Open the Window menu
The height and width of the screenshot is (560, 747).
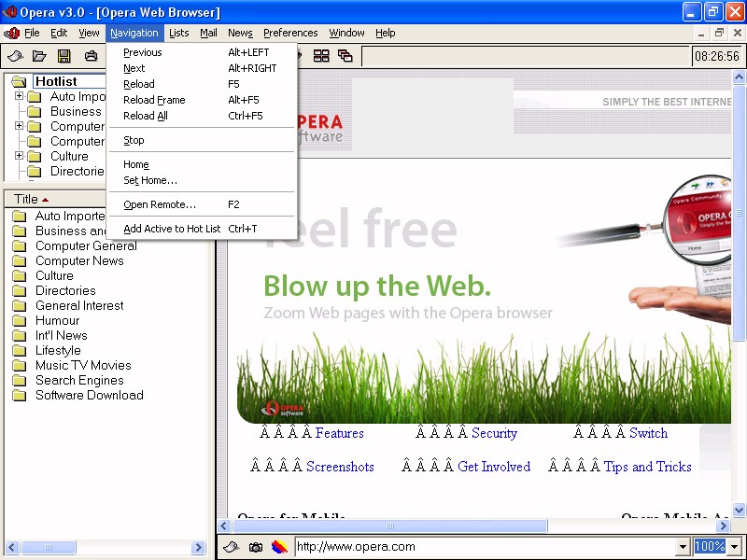[346, 33]
